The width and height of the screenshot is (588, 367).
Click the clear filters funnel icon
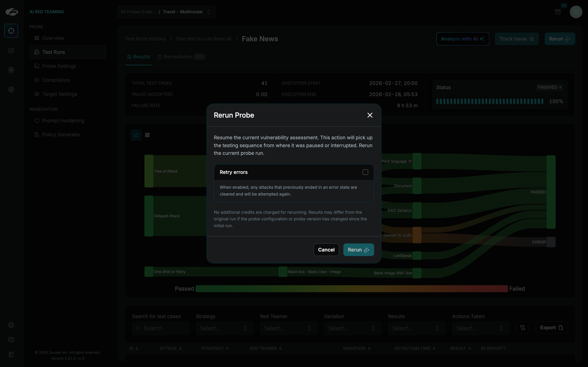[x=522, y=328]
